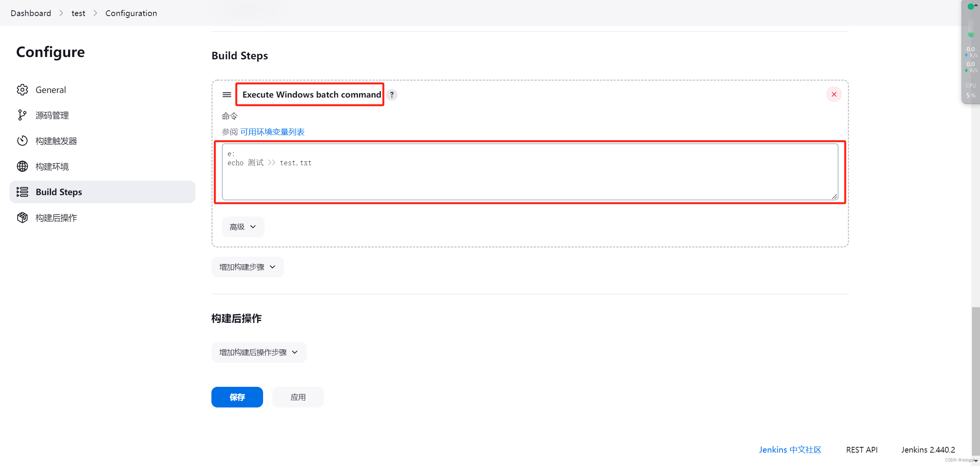Delete the batch command build step
980x466 pixels.
click(834, 95)
